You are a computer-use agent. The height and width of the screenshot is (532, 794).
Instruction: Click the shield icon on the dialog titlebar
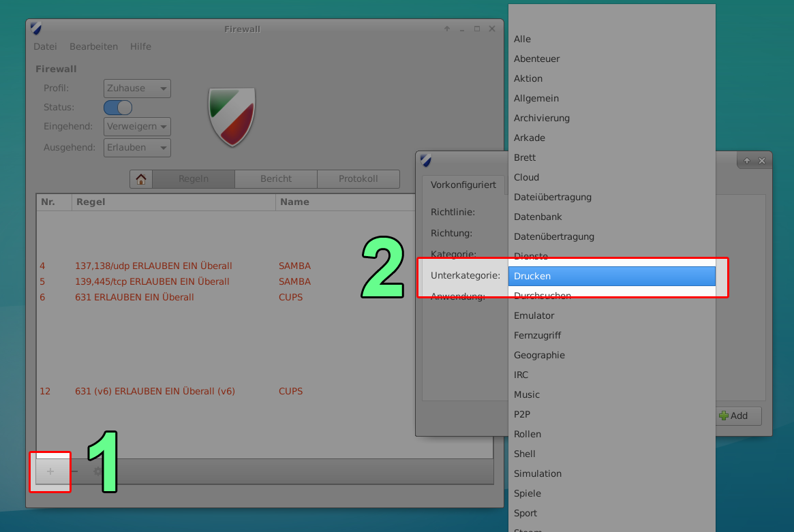click(426, 162)
